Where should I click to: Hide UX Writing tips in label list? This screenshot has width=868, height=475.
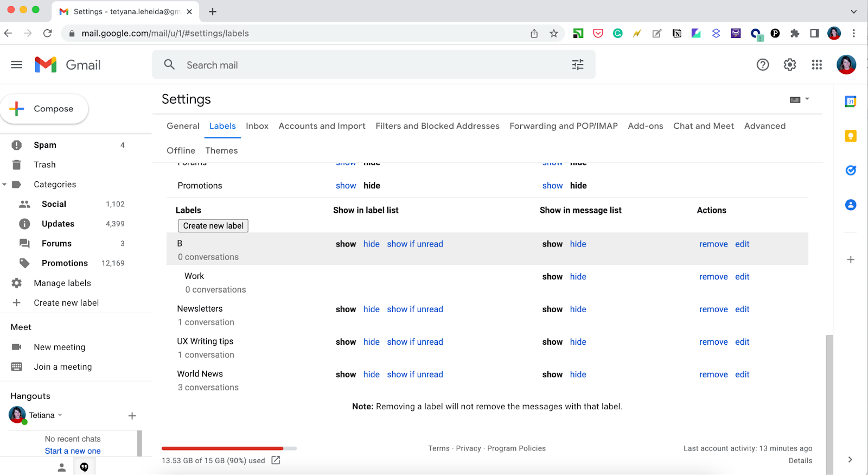pos(372,342)
